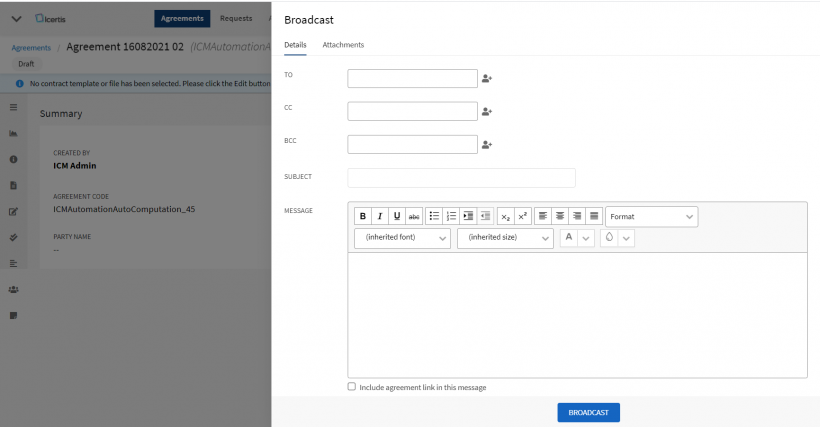Viewport: 820px width, 427px height.
Task: Expand the inherited font dropdown
Action: pos(402,238)
